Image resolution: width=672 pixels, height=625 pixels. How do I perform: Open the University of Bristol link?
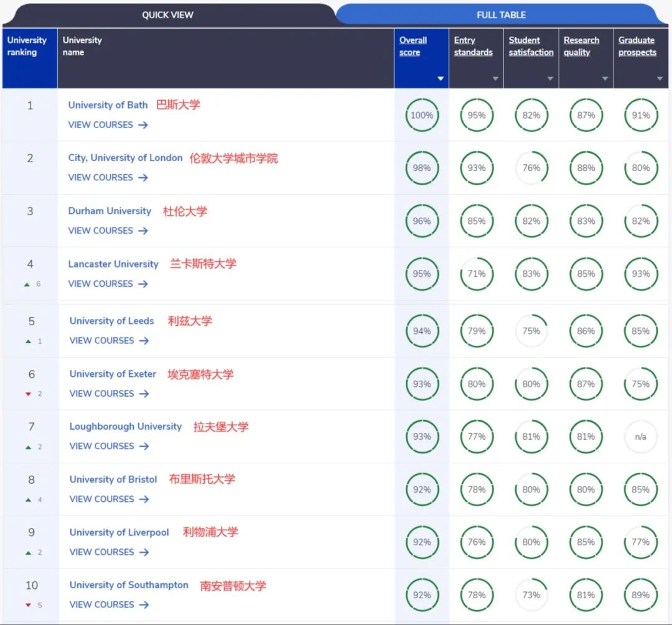113,479
